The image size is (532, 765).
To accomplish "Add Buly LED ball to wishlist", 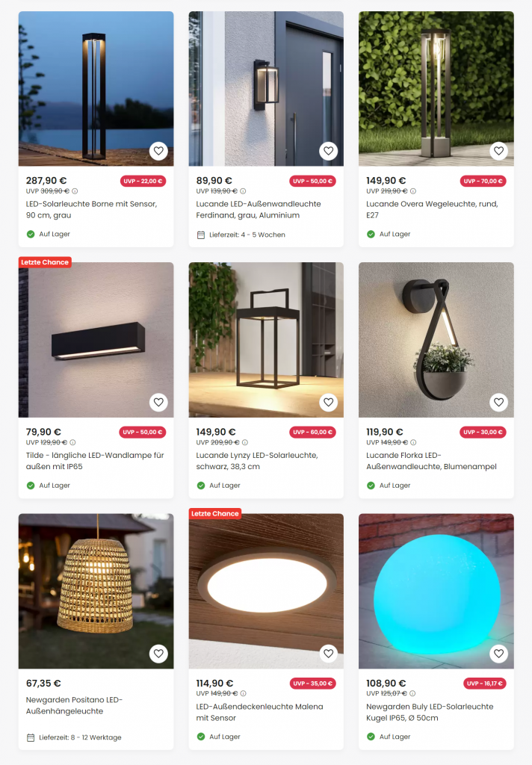I will (x=498, y=653).
